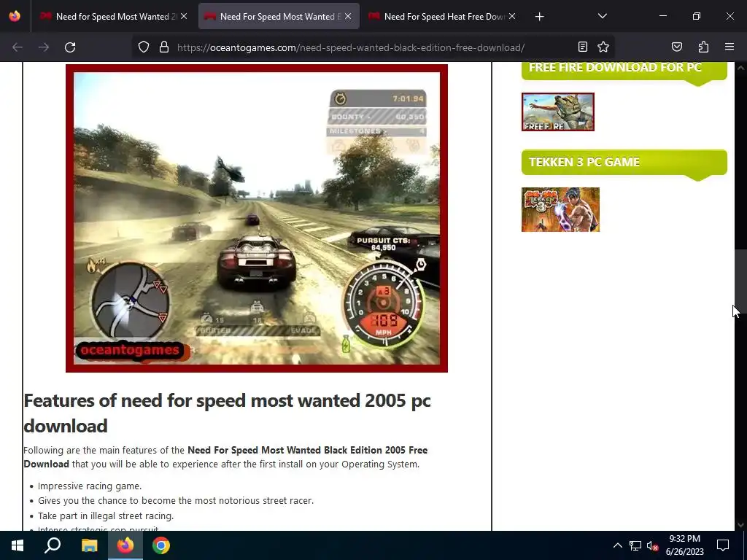
Task: Click the Firefox taskbar icon
Action: coord(125,545)
